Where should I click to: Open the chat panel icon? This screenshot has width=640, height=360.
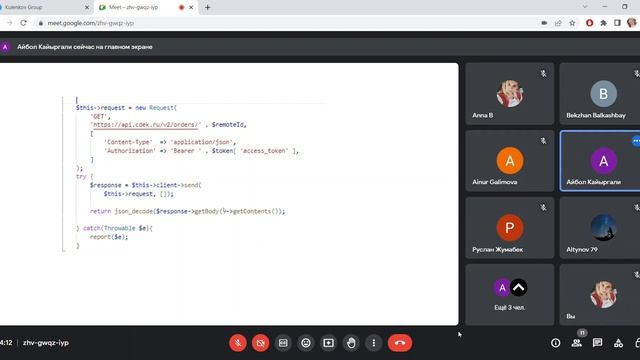click(x=598, y=343)
